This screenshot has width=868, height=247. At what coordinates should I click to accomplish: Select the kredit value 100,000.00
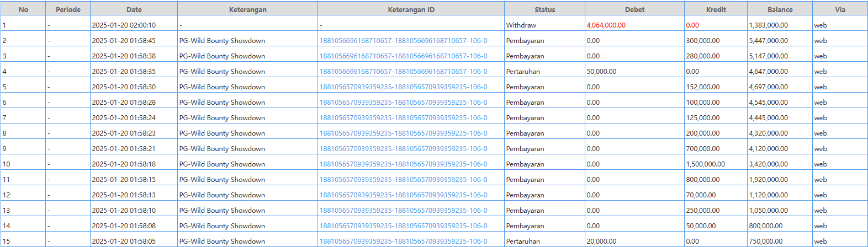[703, 103]
